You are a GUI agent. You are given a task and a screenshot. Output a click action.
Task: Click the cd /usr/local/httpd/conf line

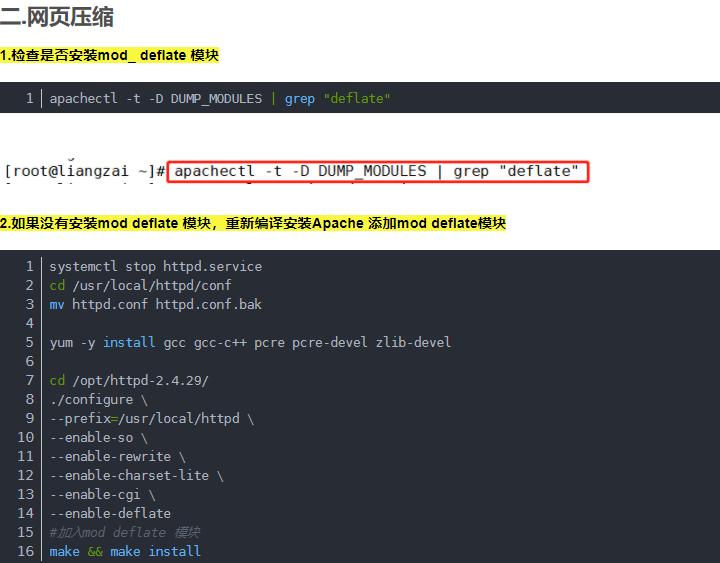pos(141,286)
